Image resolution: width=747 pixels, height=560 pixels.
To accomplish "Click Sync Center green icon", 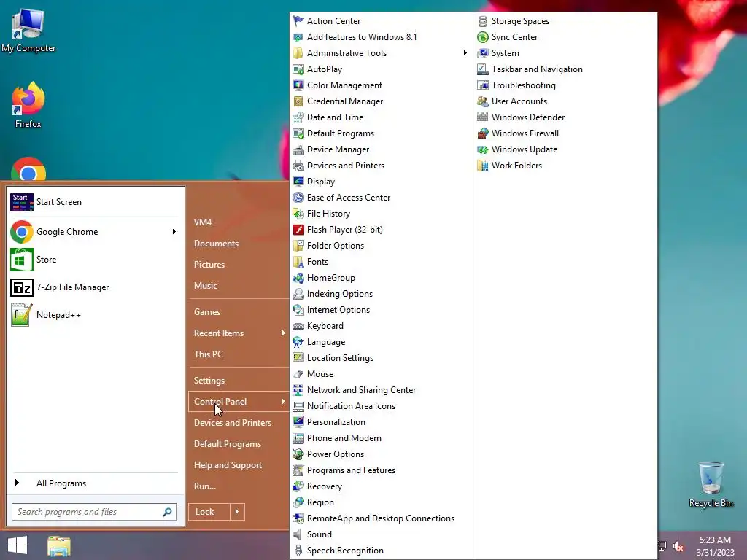I will coord(483,37).
